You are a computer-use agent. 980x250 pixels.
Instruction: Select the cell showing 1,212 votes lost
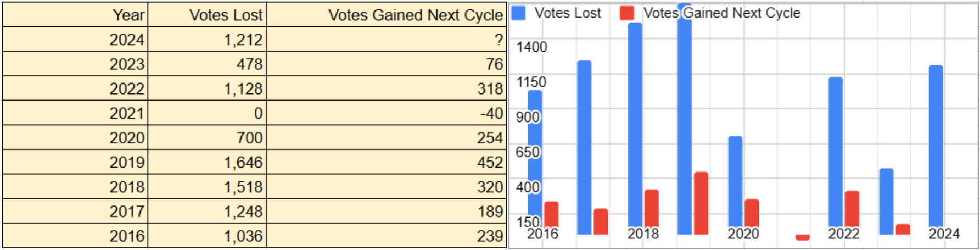point(207,40)
